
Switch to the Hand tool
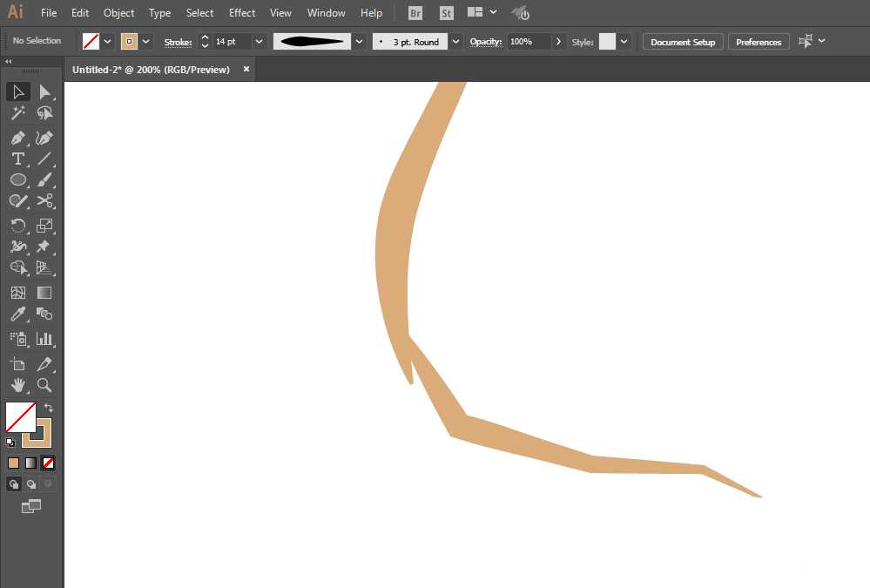[17, 384]
